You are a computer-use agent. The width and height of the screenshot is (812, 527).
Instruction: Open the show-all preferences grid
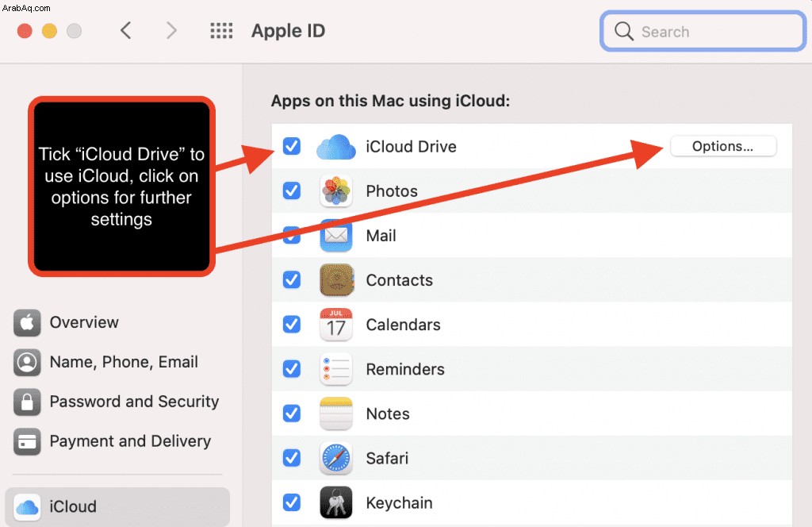click(221, 31)
